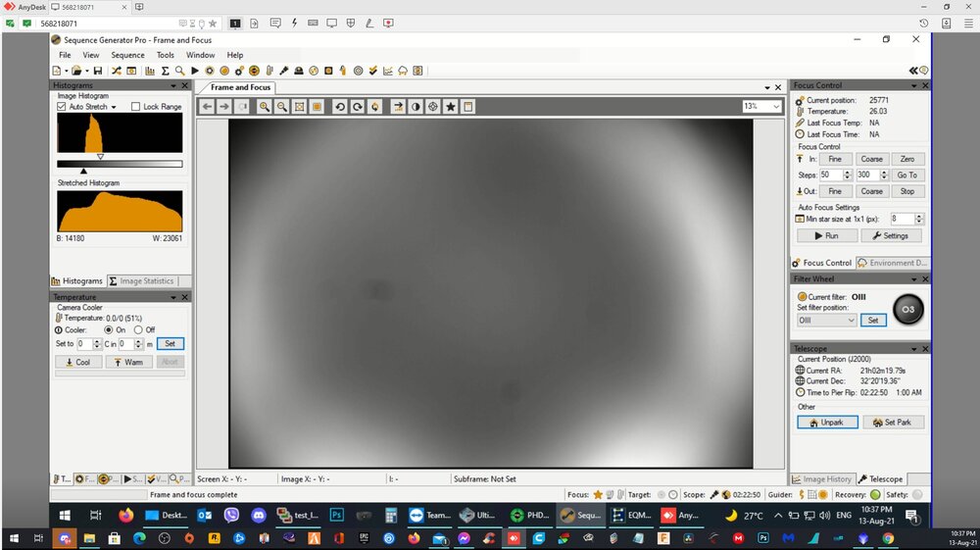980x550 pixels.
Task: Select the cooler Off radio button
Action: 137,330
